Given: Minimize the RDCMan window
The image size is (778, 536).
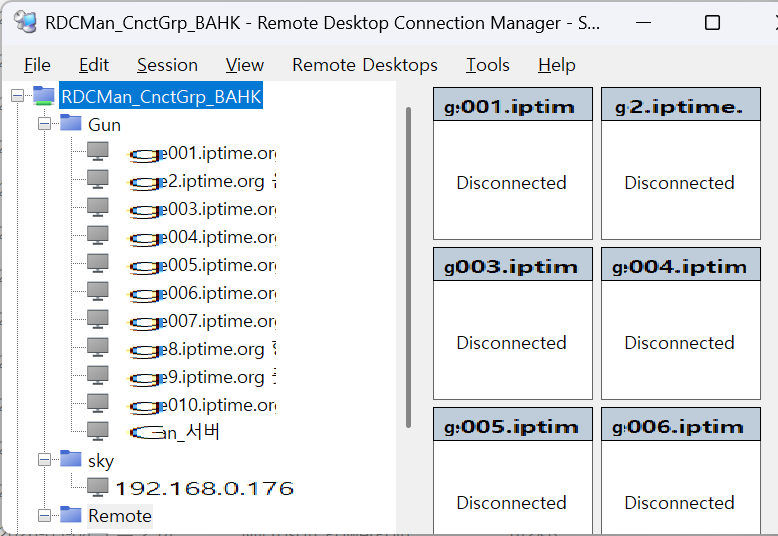Looking at the screenshot, I should (x=644, y=23).
